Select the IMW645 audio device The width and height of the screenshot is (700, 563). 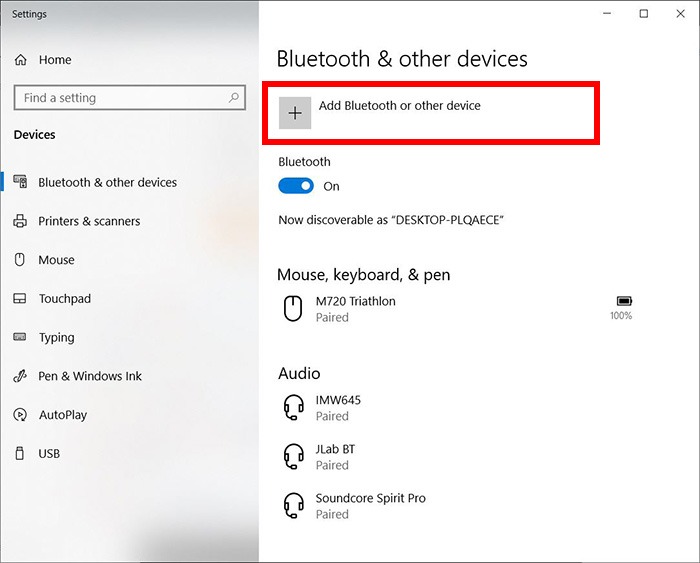(458, 408)
